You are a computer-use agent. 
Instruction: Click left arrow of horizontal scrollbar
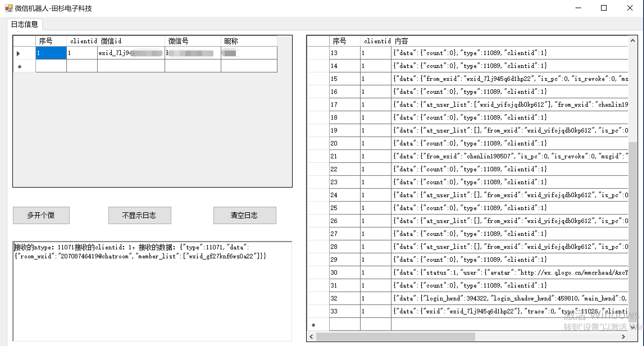[311, 336]
